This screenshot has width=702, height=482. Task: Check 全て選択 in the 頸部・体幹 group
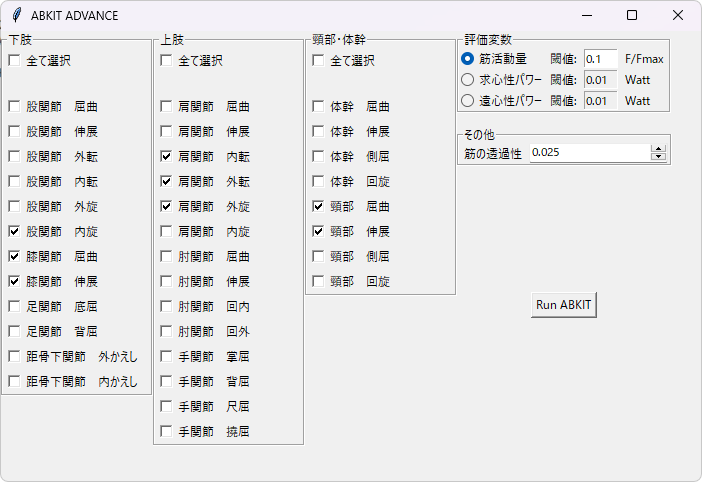(x=318, y=60)
